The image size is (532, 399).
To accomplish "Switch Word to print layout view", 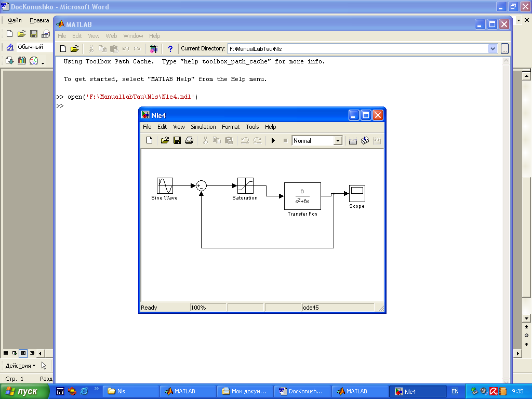I will [x=23, y=353].
